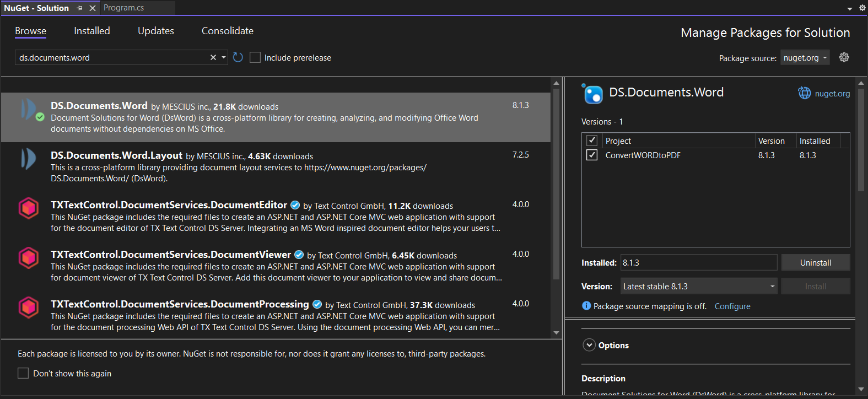Select TXTextControl.DocumentServices.DocumentProcessing package
The width and height of the screenshot is (868, 399).
pyautogui.click(x=276, y=315)
